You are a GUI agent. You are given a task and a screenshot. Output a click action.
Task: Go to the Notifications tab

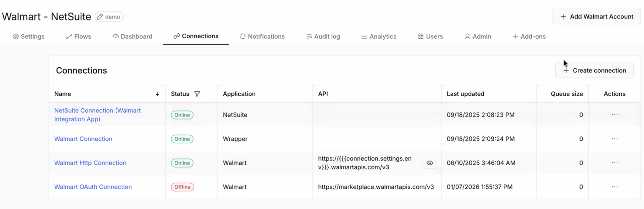[x=262, y=36]
